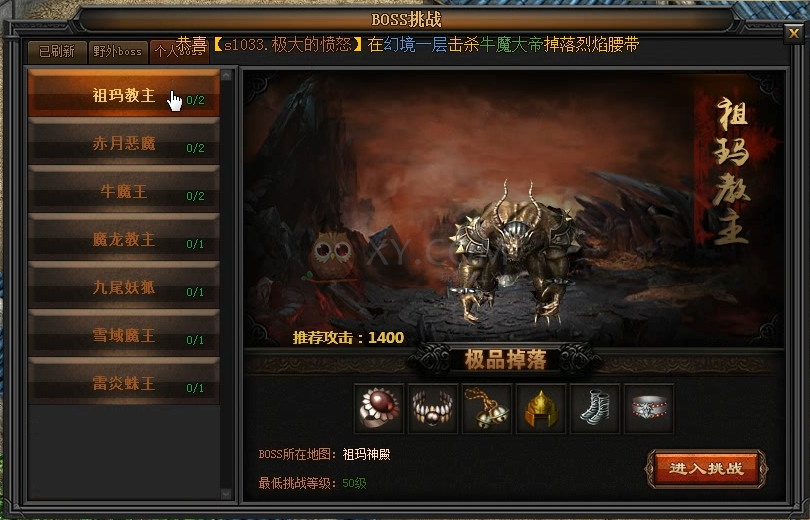The image size is (810, 520).
Task: Click the boss list scrollbar down arrow
Action: click(226, 493)
